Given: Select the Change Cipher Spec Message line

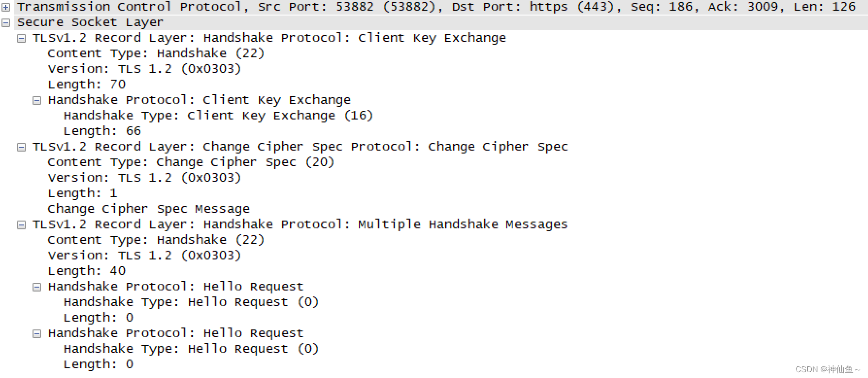Looking at the screenshot, I should tap(149, 208).
